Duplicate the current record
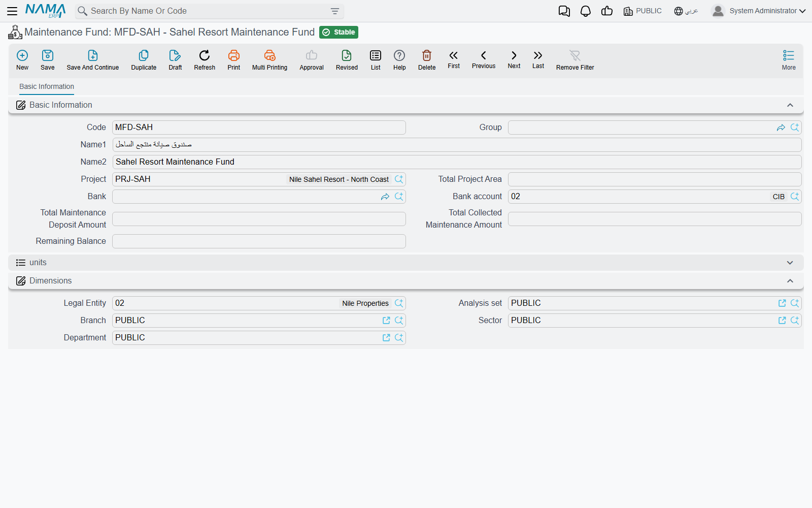This screenshot has width=812, height=508. coord(144,60)
